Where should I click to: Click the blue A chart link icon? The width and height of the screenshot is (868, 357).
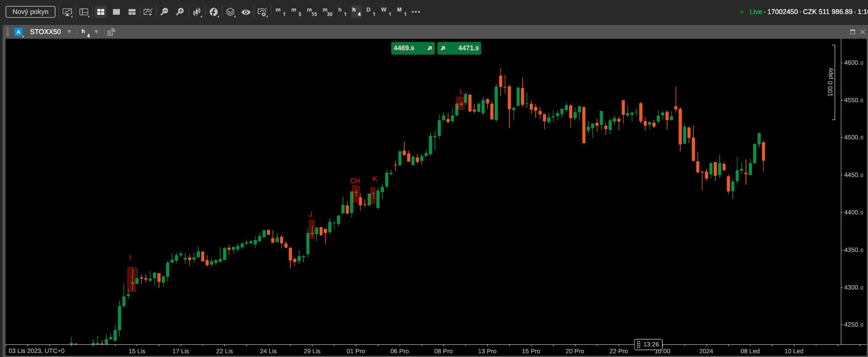(x=18, y=32)
